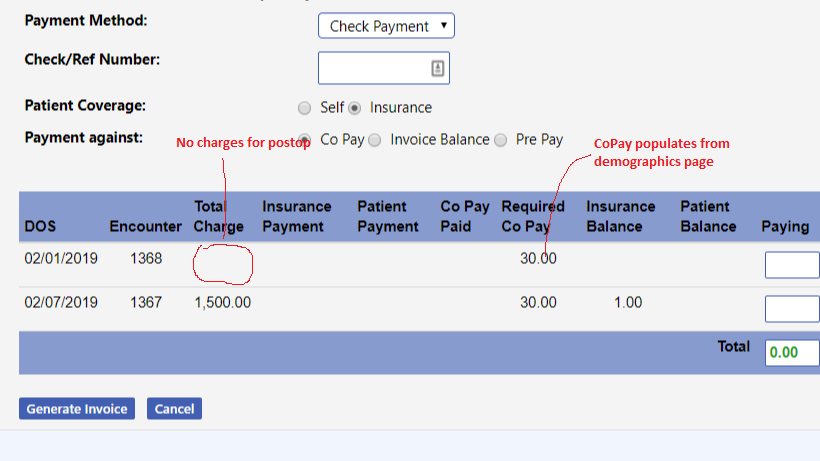Click encounter number 1367
This screenshot has height=461, width=820.
pyautogui.click(x=146, y=302)
